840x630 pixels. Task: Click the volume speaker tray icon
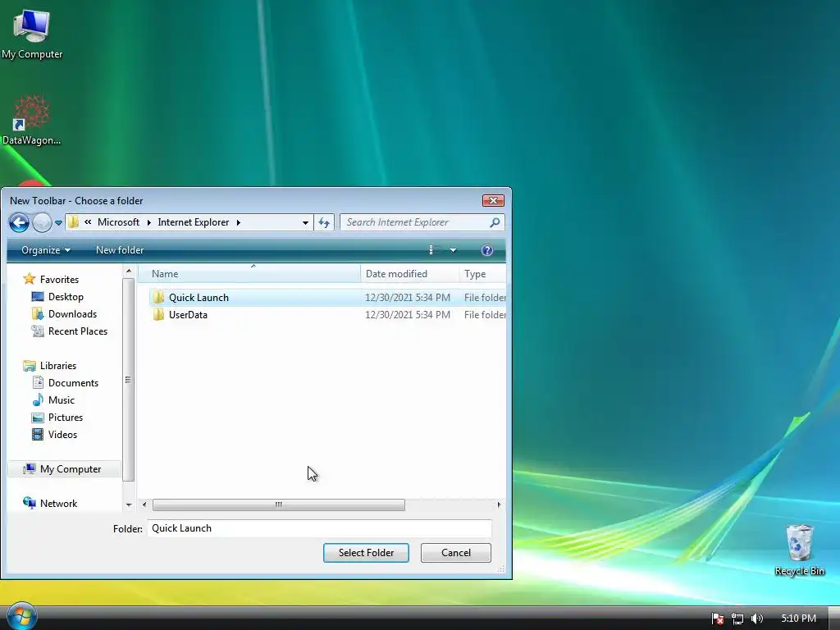[757, 619]
